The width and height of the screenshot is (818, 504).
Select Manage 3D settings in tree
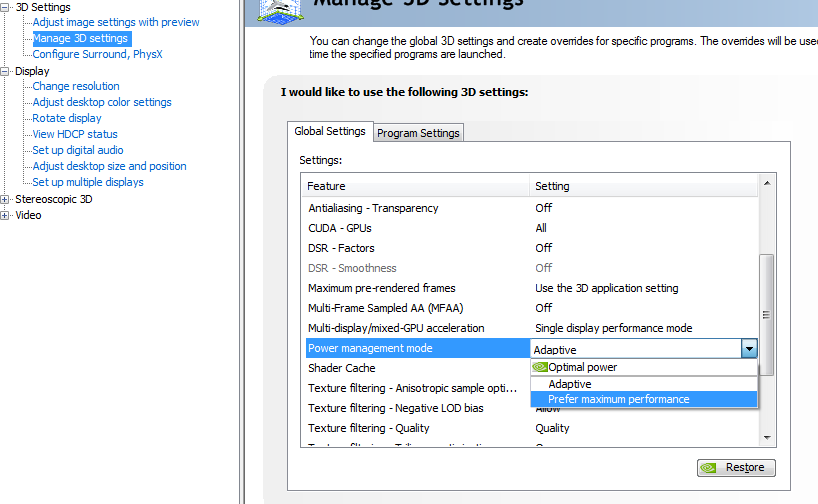80,38
